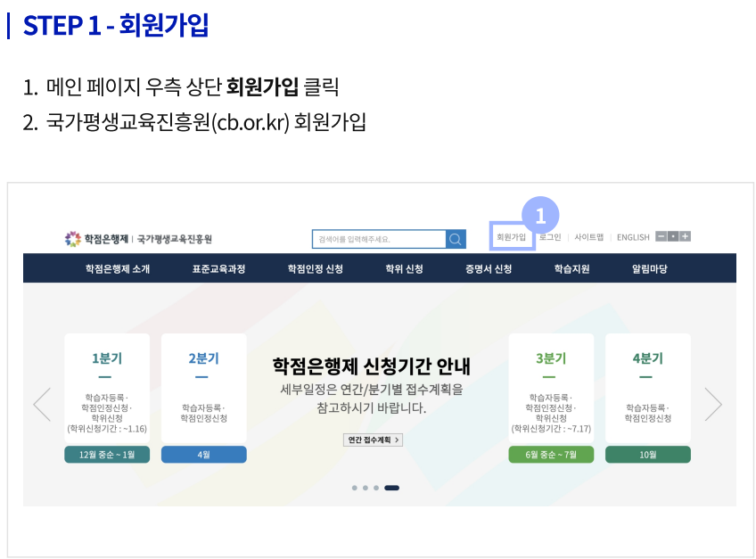The width and height of the screenshot is (756, 559).
Task: Click the 회원가입 link
Action: tap(512, 237)
